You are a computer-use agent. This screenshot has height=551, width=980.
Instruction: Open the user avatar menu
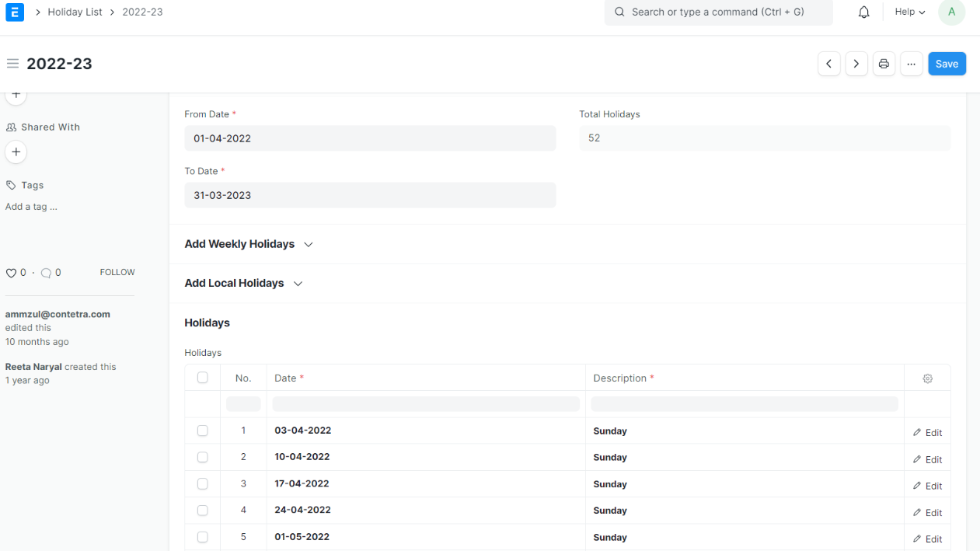[951, 12]
